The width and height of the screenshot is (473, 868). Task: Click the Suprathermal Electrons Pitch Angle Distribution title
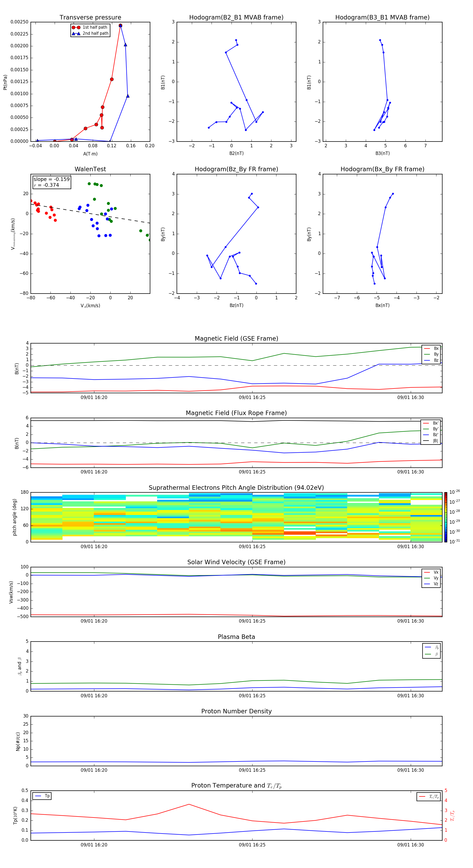[236, 488]
